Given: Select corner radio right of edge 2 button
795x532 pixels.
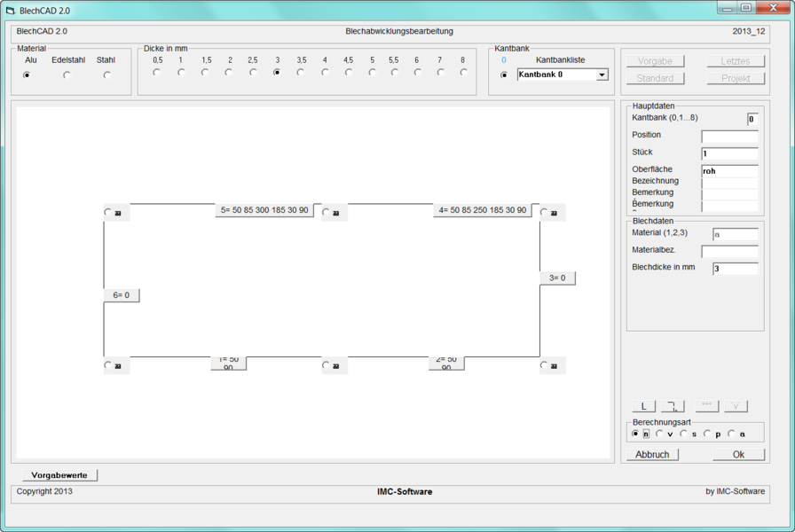Looking at the screenshot, I should (544, 364).
